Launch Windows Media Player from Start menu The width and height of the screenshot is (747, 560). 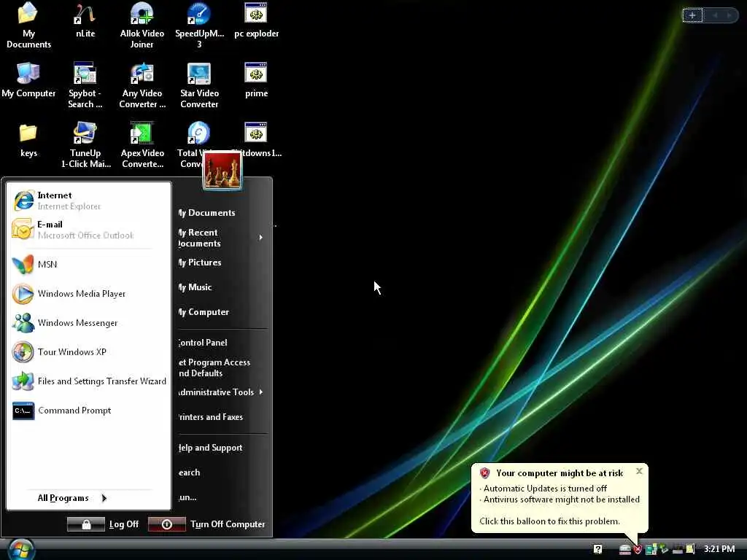(x=88, y=294)
